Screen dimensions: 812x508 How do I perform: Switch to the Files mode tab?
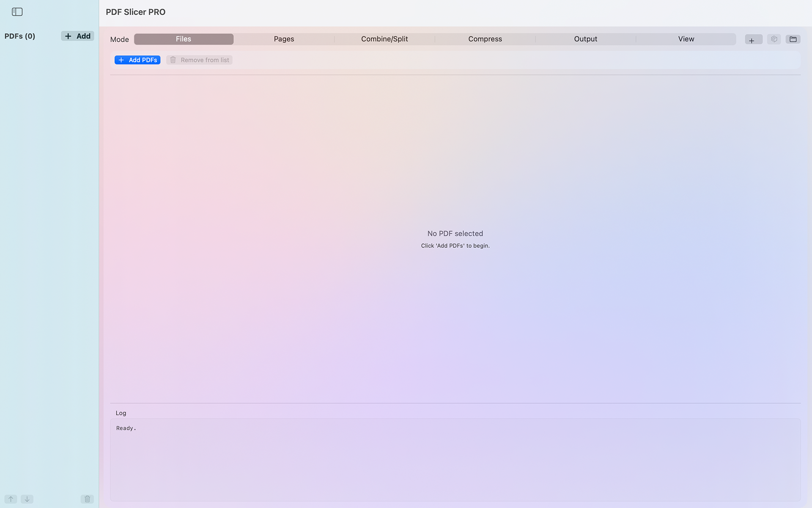click(184, 39)
